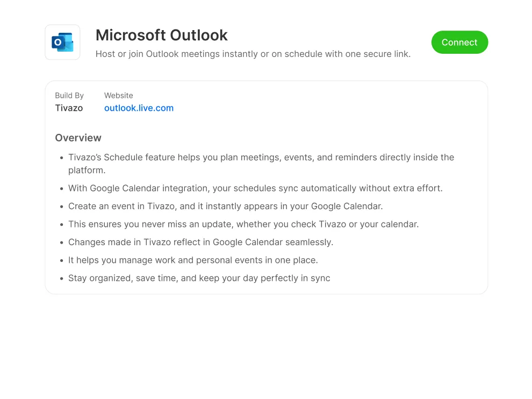The height and width of the screenshot is (399, 532).
Task: Select the Tivazo builder name
Action: pos(69,108)
